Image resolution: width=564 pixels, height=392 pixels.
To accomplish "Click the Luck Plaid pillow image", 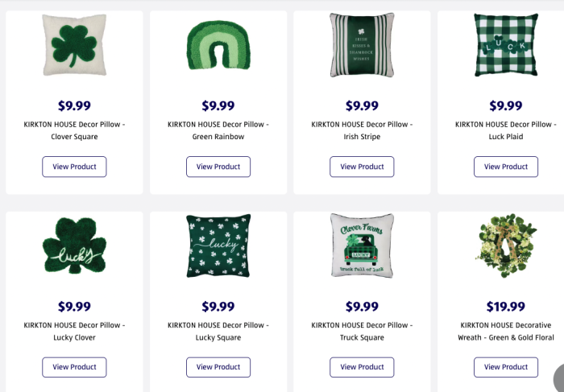I will [505, 44].
